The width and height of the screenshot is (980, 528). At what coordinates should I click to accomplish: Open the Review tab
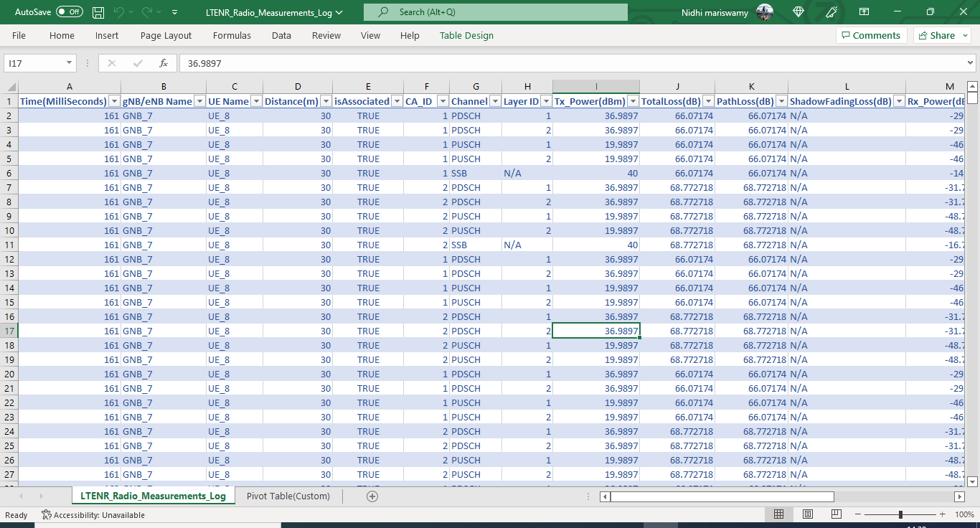click(x=326, y=35)
